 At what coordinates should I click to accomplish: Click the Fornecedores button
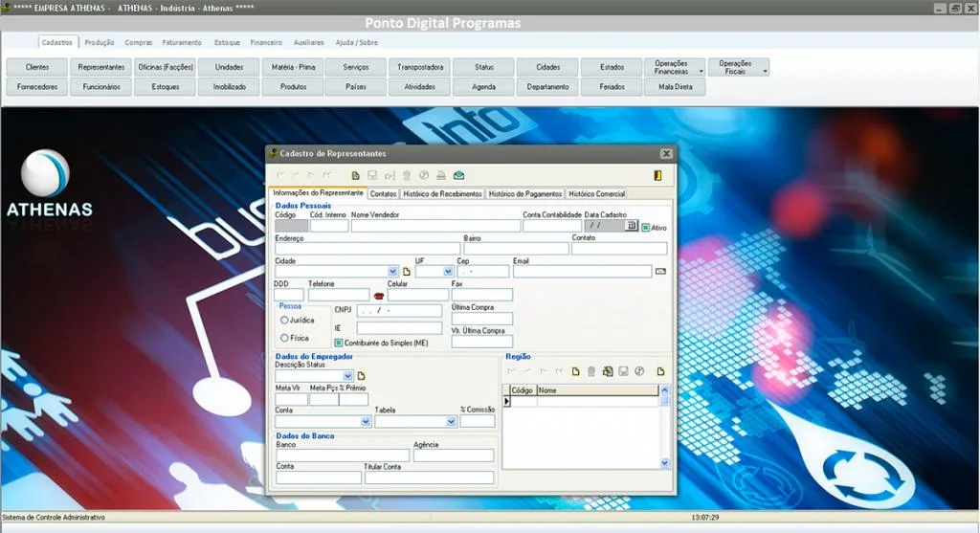pyautogui.click(x=37, y=87)
